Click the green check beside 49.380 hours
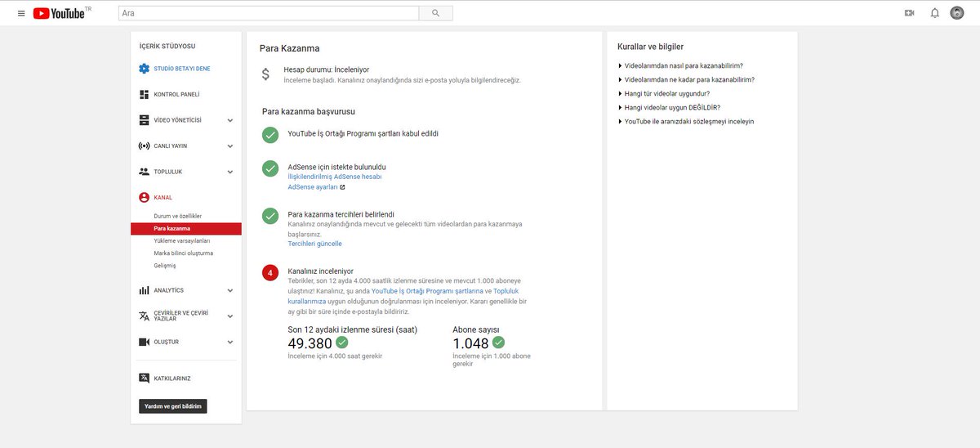The height and width of the screenshot is (448, 980). tap(342, 343)
